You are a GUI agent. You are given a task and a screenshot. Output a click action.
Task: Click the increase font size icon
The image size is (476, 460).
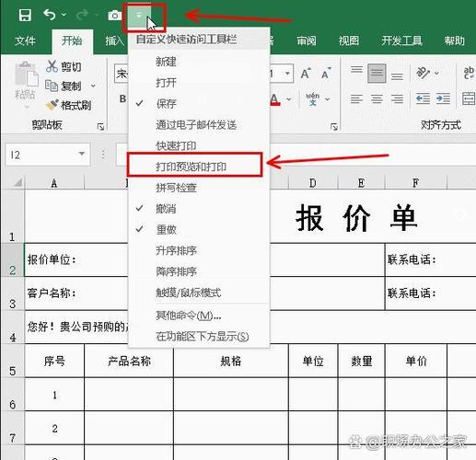pyautogui.click(x=306, y=74)
